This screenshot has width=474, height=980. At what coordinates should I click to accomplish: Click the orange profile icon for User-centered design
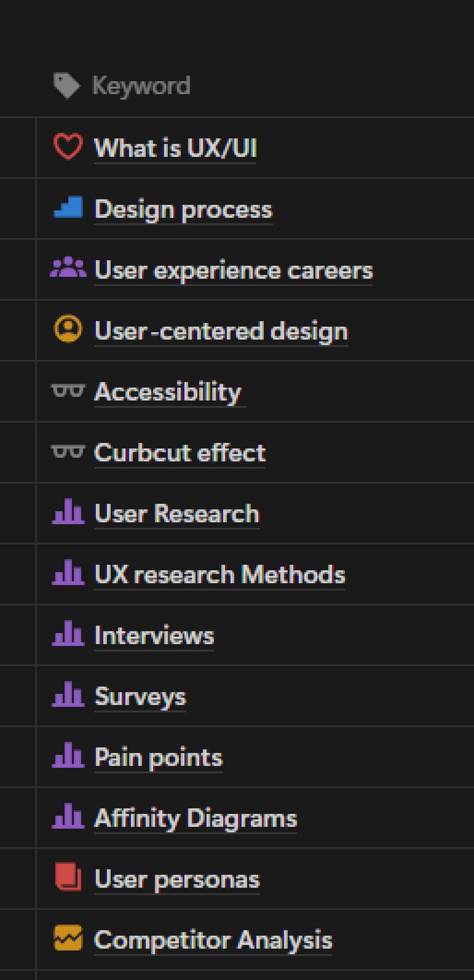pos(68,329)
